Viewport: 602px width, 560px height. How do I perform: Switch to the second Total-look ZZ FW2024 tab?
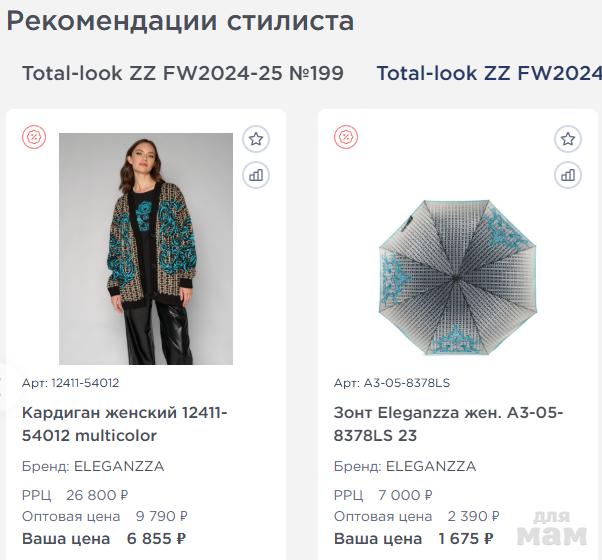tap(489, 73)
